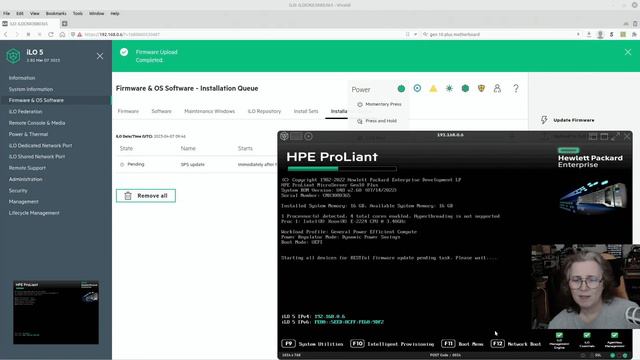Click the UID indicator circle icon
The image size is (640, 360).
coord(417,88)
